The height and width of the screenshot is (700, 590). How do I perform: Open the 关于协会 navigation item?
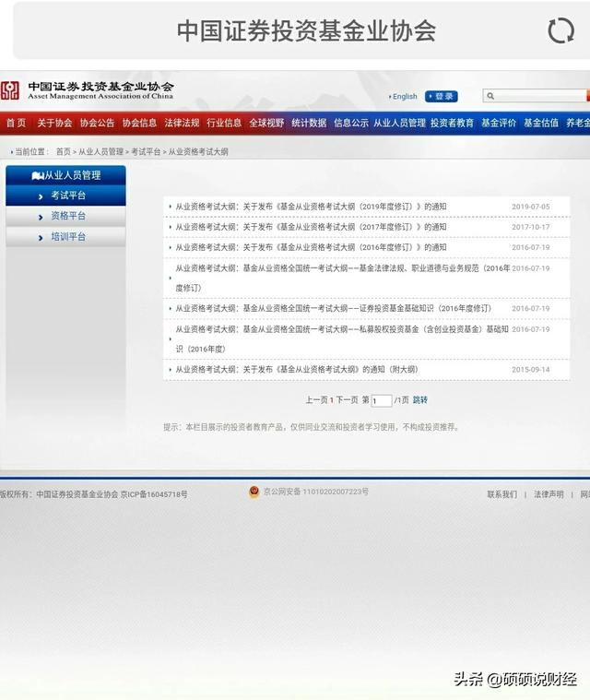54,123
